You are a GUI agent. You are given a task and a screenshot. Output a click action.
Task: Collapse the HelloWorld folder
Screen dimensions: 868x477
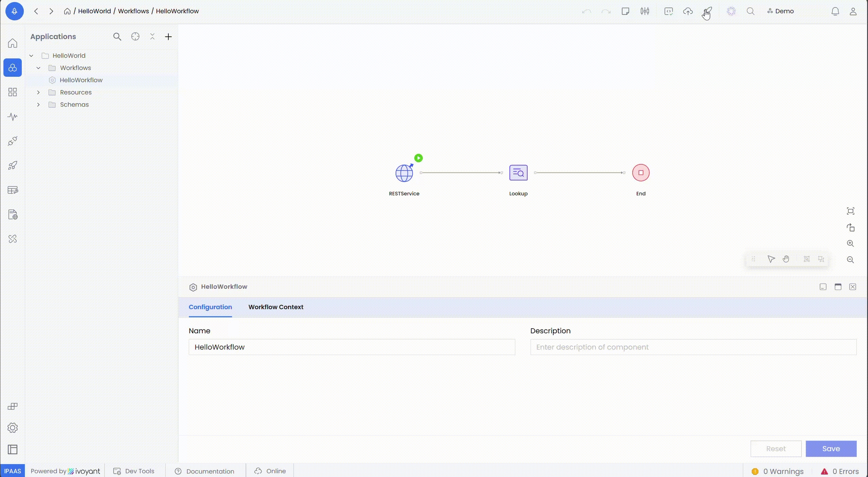pyautogui.click(x=32, y=56)
